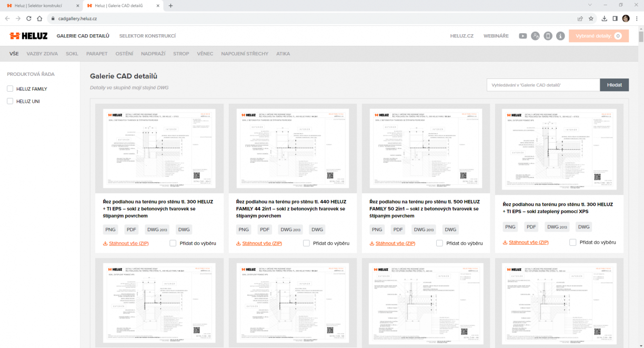Click 'Stáhnout vše (ZIP)' for tl. 300 betonových tvarovek
The image size is (644, 348).
click(125, 243)
